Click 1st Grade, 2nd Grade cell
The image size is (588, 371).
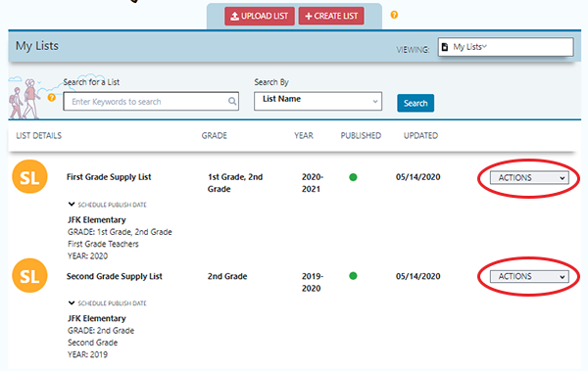235,183
